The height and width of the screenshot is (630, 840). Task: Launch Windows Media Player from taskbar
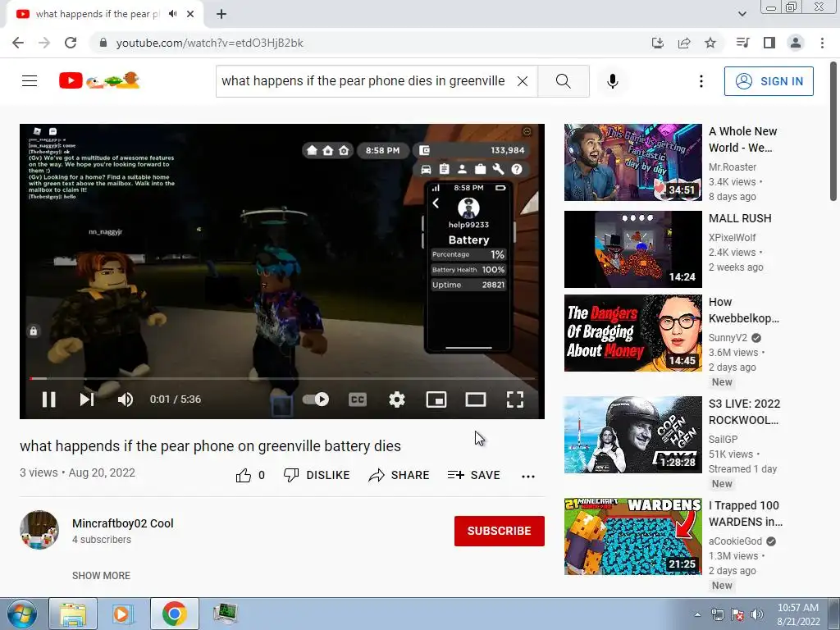point(123,614)
